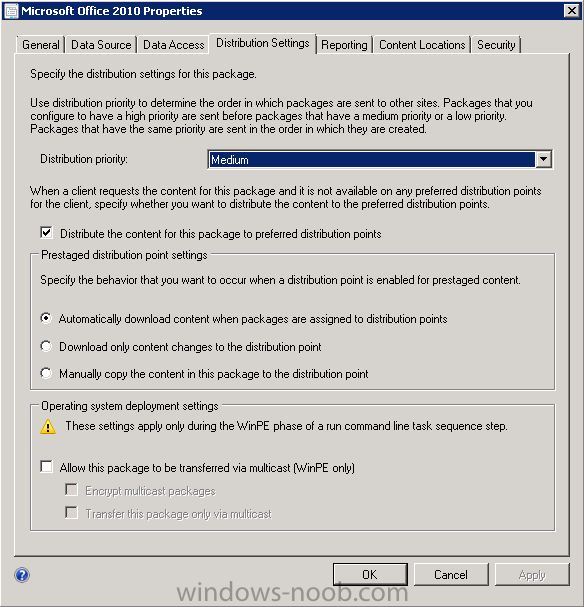Image resolution: width=584 pixels, height=607 pixels.
Task: Click the properties window title bar icon
Action: [x=11, y=11]
